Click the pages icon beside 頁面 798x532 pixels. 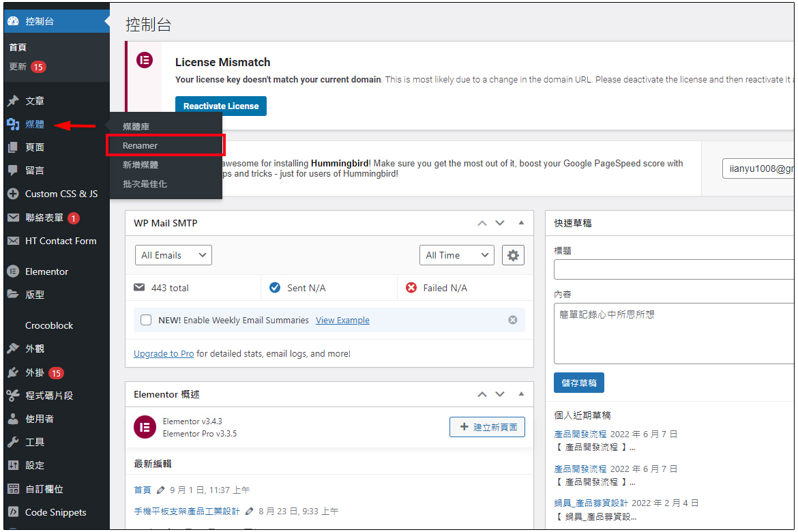13,147
